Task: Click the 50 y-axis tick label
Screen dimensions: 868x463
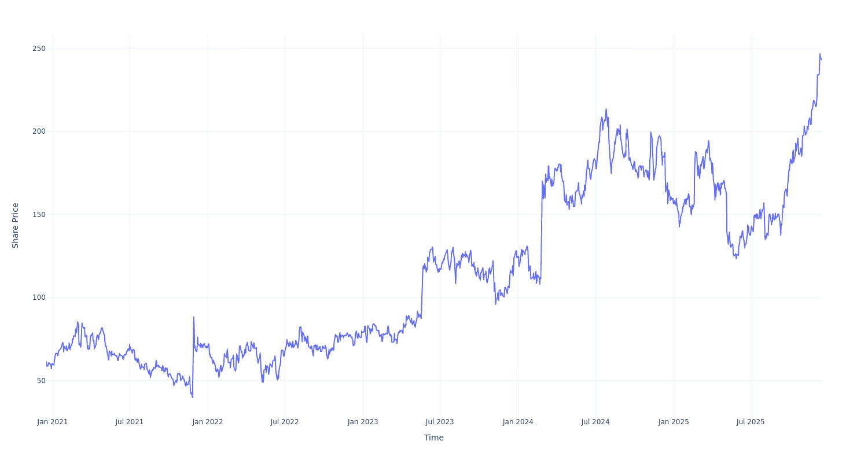Action: point(41,381)
